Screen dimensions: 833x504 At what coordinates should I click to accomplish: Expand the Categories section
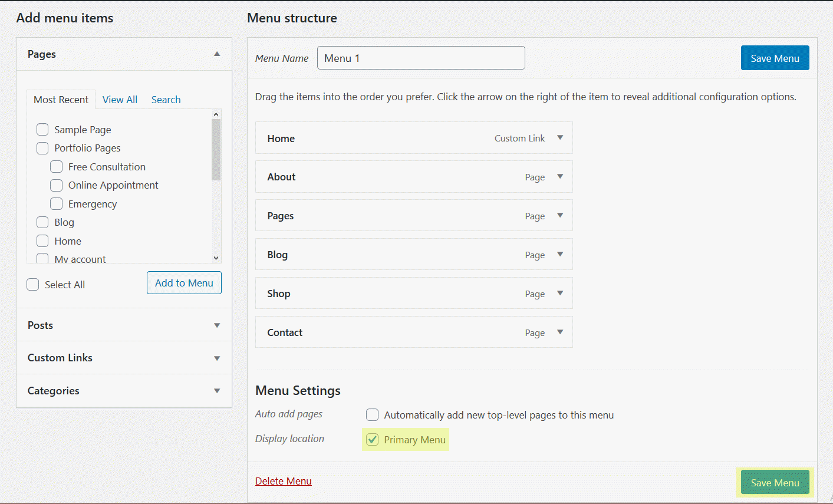(217, 391)
